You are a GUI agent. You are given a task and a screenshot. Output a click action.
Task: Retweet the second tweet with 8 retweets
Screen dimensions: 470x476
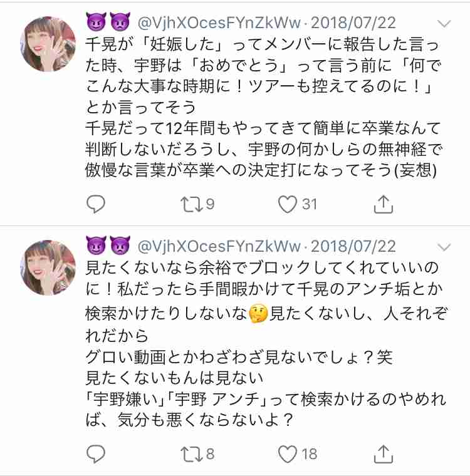197,454
